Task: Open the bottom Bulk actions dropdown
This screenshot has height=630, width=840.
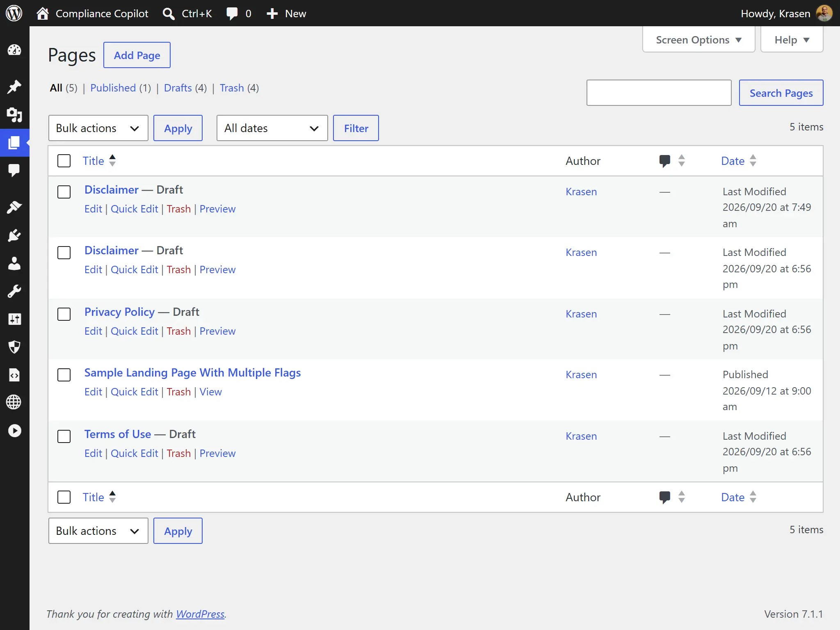Action: [98, 531]
